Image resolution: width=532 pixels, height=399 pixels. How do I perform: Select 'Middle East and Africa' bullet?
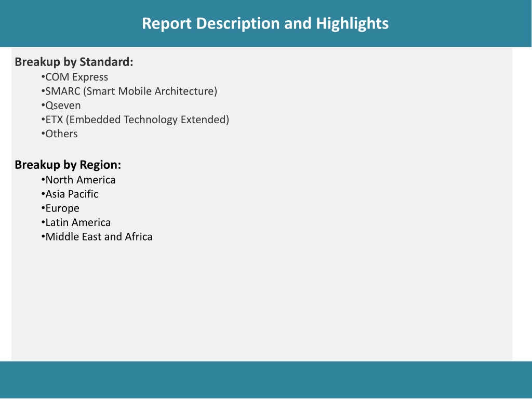[x=97, y=237]
